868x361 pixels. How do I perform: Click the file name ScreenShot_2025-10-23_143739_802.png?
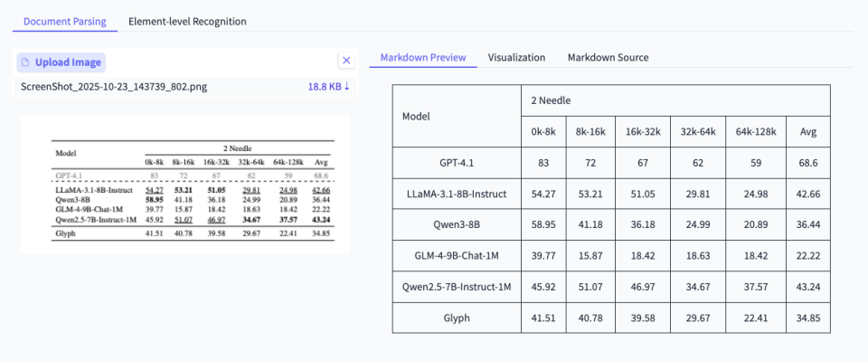point(114,87)
